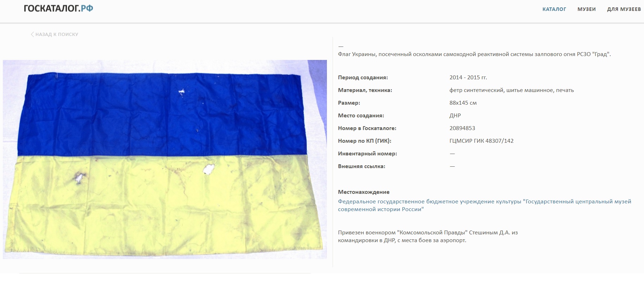
Task: Click the Внешняя ссылка label
Action: (361, 166)
